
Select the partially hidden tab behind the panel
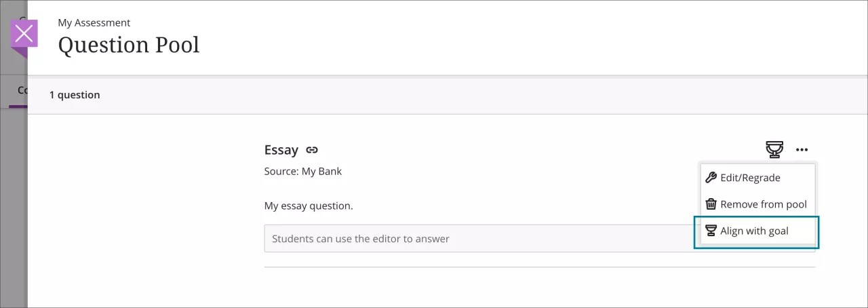[x=22, y=90]
